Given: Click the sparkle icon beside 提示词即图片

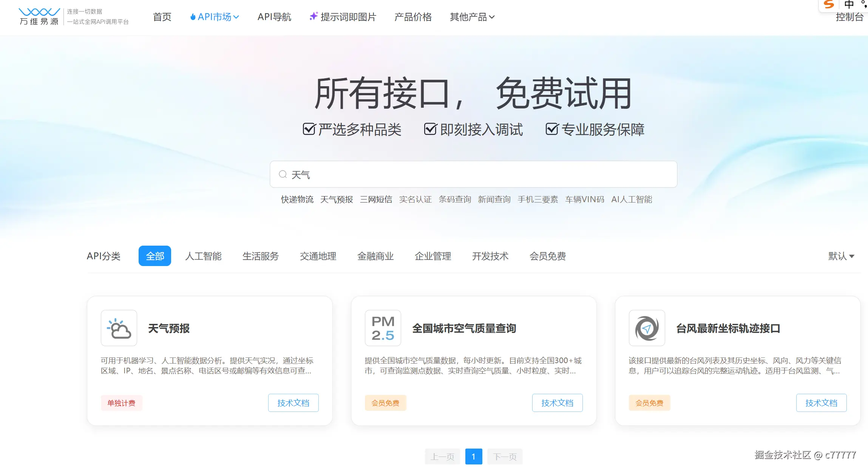Looking at the screenshot, I should [x=313, y=16].
